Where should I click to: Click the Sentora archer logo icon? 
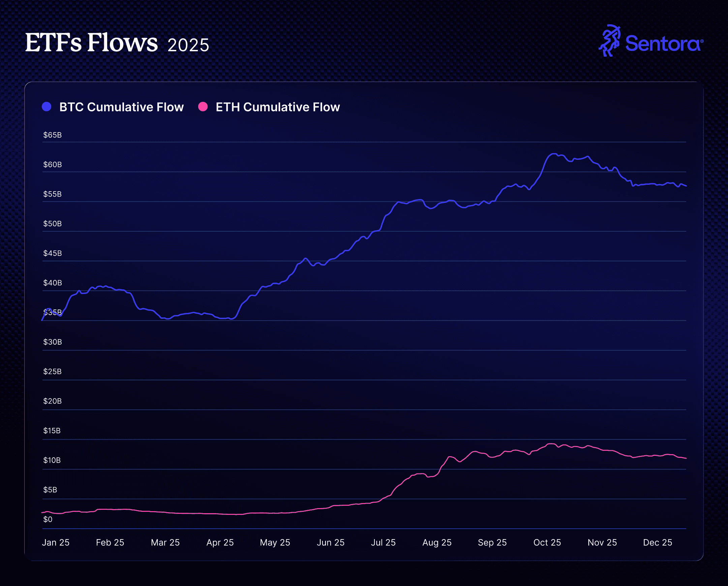pyautogui.click(x=610, y=40)
